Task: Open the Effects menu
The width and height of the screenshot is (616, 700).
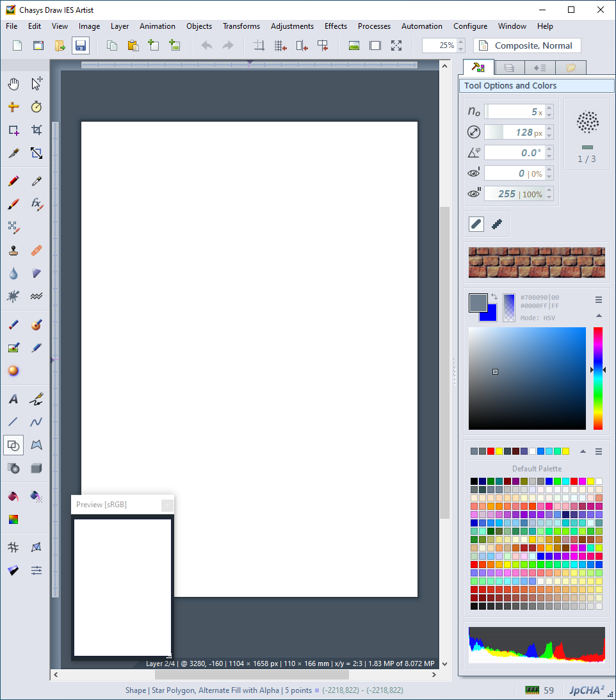Action: (336, 26)
